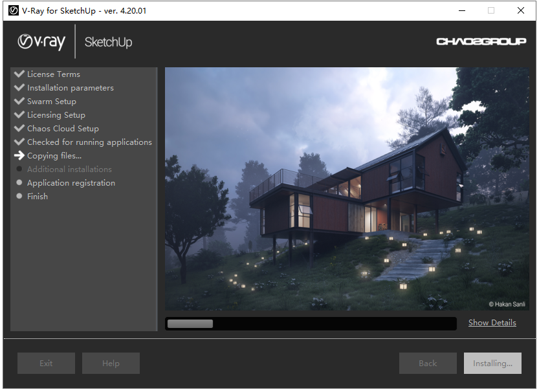Click the Help button
Image resolution: width=539 pixels, height=392 pixels.
[x=111, y=363]
